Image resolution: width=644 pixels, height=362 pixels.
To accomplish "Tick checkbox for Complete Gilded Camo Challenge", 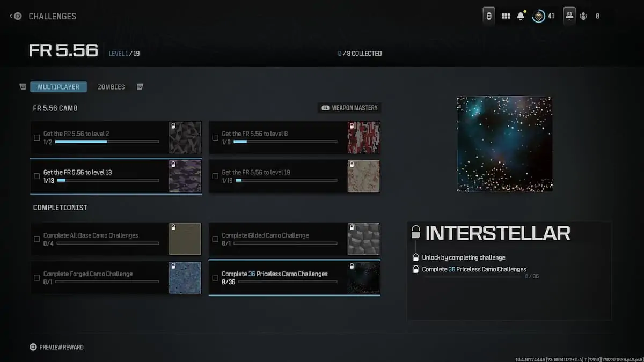I will 215,239.
